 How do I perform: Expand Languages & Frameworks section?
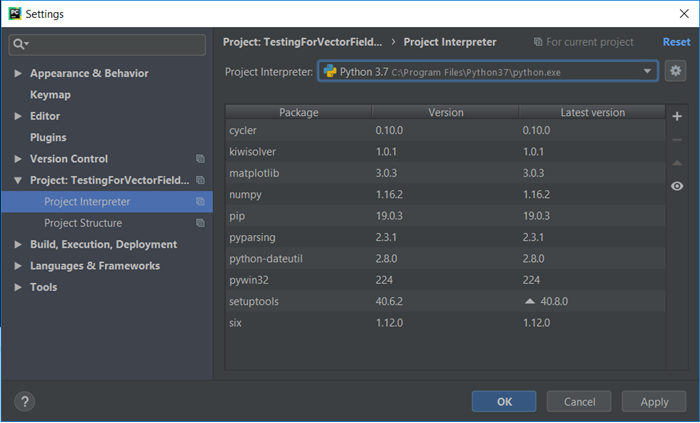pos(18,266)
